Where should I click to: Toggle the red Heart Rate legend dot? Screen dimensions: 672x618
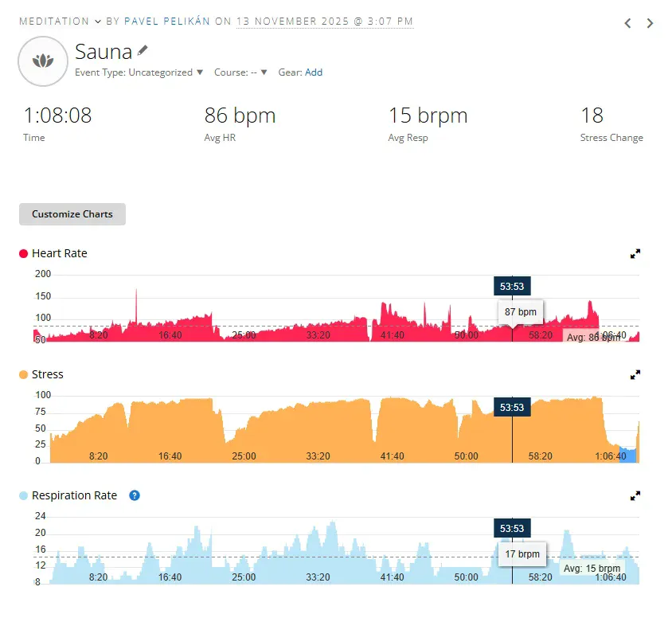coord(23,254)
